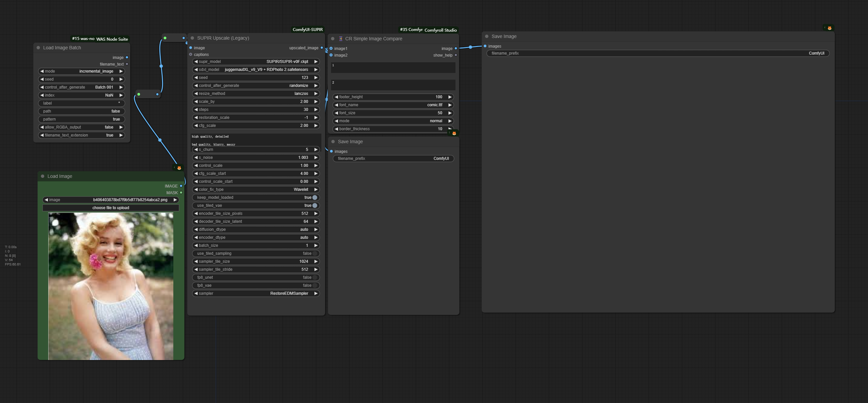This screenshot has height=403, width=868.
Task: Click the scale_by value slider field
Action: [256, 102]
